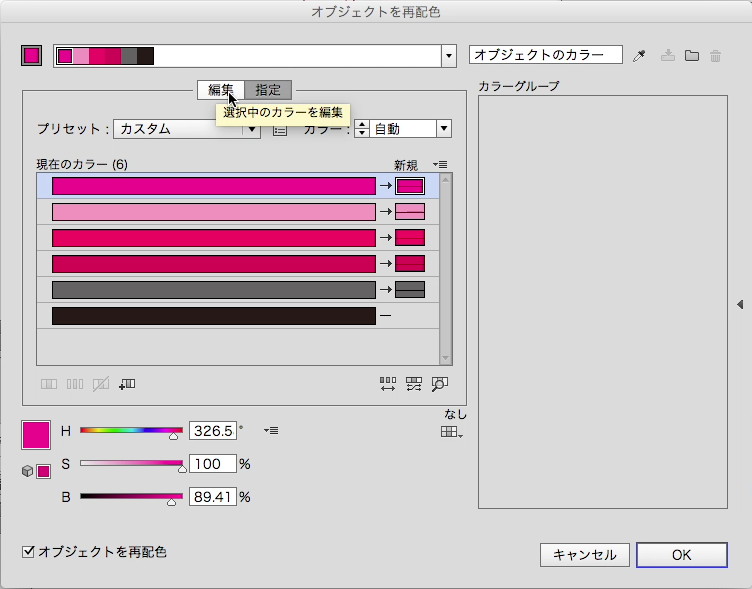Select the new light pink swatch
This screenshot has height=589, width=752.
coord(410,212)
